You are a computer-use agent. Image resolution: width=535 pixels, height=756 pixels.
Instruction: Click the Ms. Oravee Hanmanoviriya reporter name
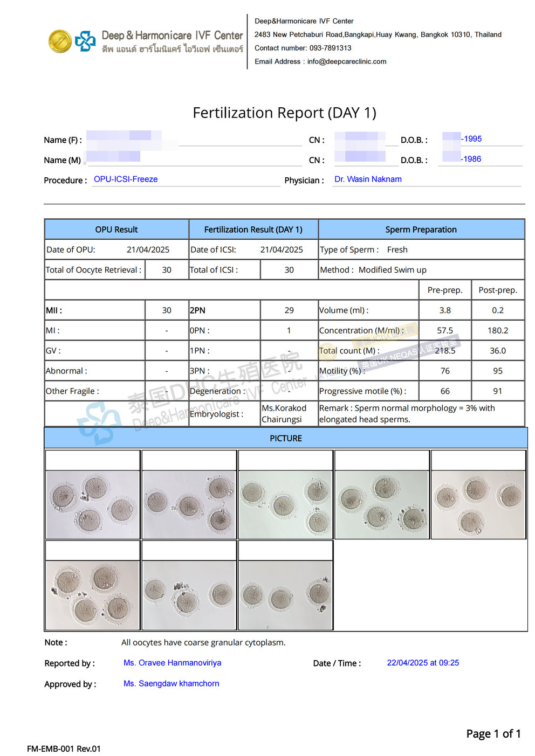click(x=172, y=663)
